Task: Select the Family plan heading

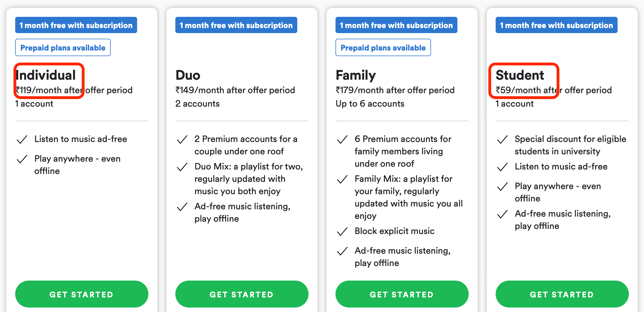Action: 356,75
